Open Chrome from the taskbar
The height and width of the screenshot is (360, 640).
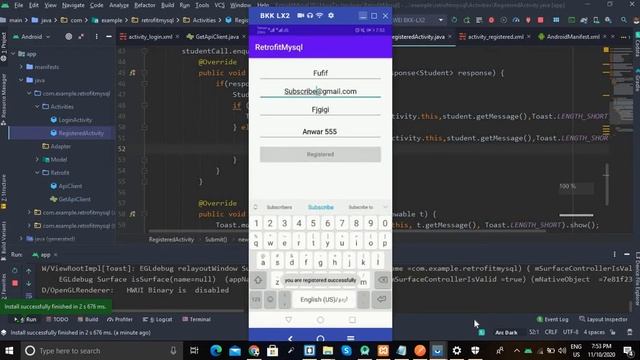[x=254, y=351]
